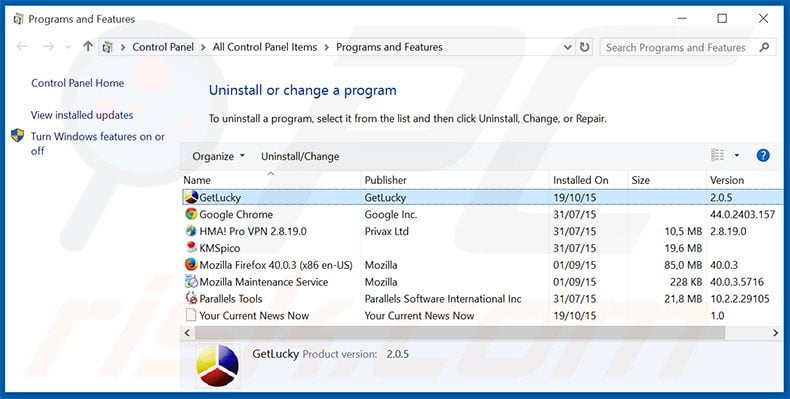Click the KMSpico red icon
Screen dimensions: 790x399
click(191, 248)
